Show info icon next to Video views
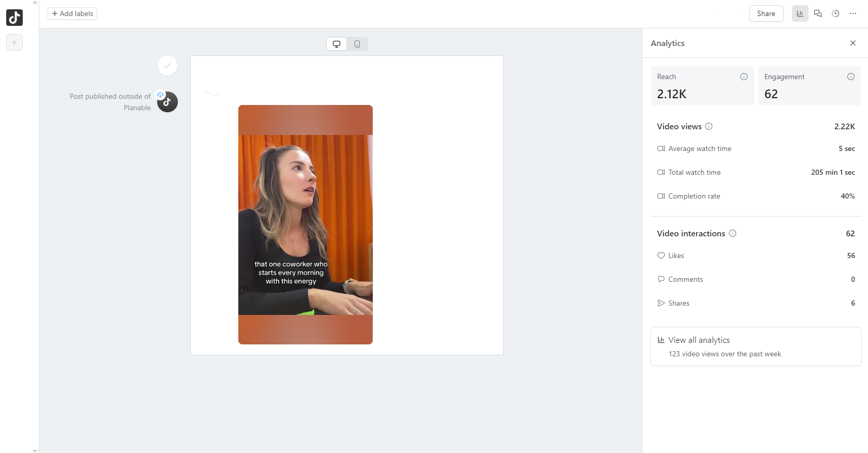 pyautogui.click(x=709, y=126)
